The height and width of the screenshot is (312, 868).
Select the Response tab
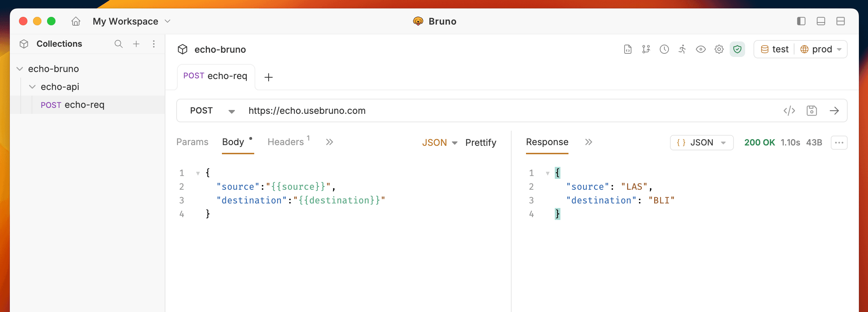547,142
